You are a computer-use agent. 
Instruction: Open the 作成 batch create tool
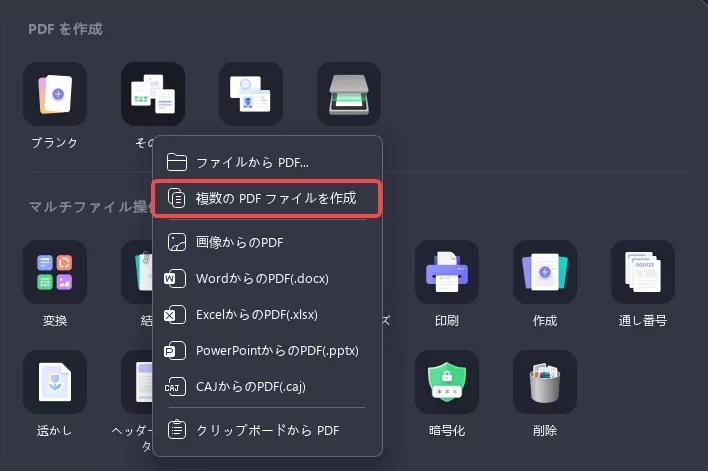545,272
